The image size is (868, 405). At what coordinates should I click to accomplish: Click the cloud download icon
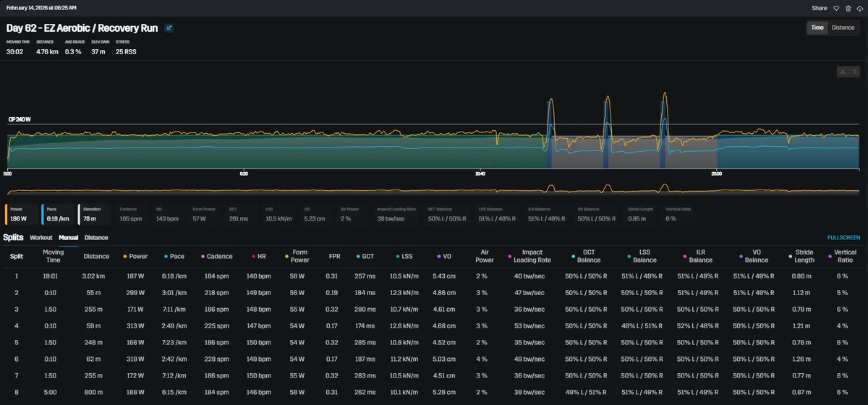click(859, 8)
